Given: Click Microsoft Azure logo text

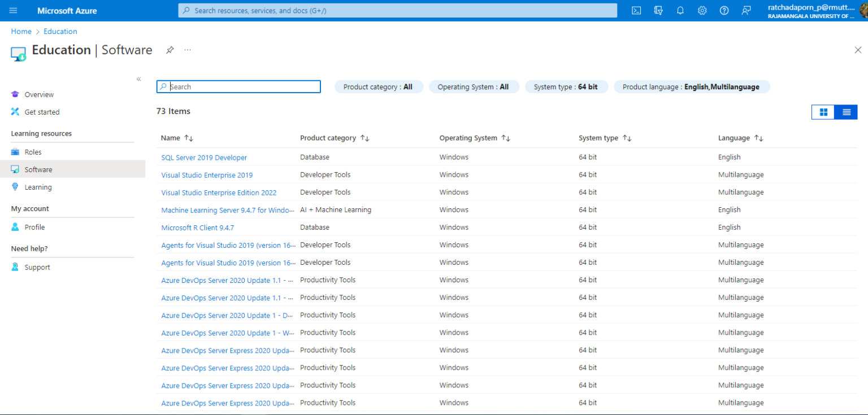Looking at the screenshot, I should 67,11.
